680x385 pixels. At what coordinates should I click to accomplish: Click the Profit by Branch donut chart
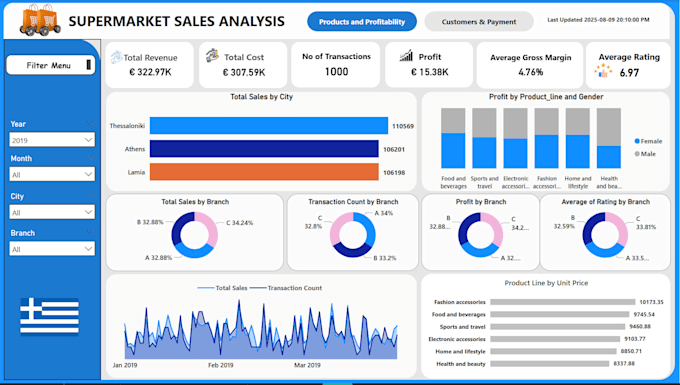pos(481,235)
